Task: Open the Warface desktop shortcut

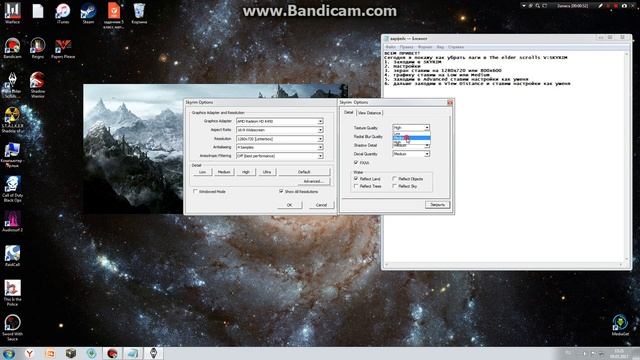Action: (x=12, y=13)
